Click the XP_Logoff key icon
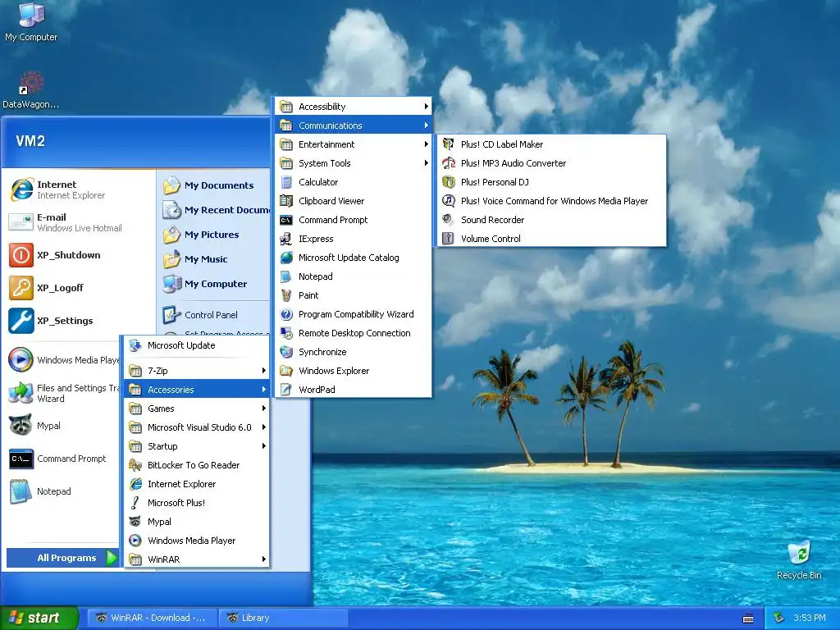The width and height of the screenshot is (840, 630). [21, 288]
